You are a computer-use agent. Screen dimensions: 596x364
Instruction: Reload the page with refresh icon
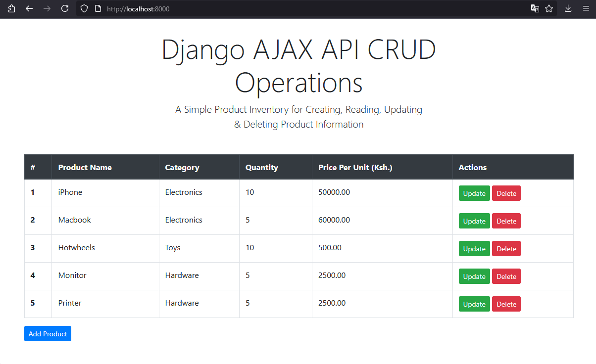(x=65, y=8)
